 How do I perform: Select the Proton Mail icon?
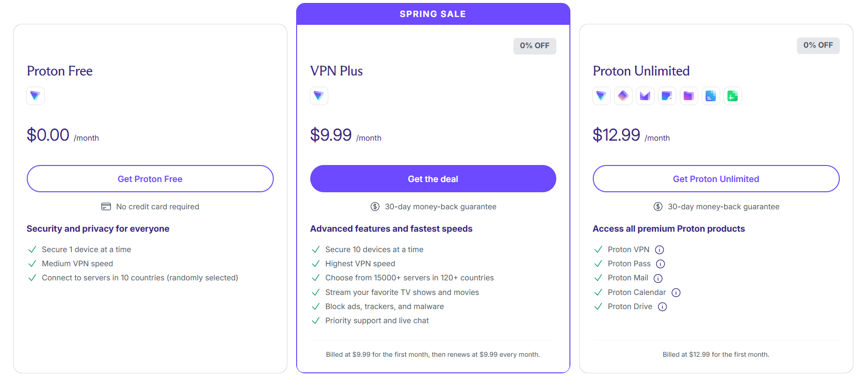click(x=645, y=96)
